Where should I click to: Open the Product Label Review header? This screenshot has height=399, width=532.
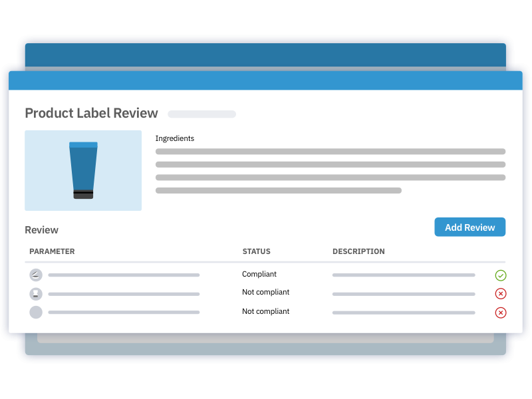[91, 113]
